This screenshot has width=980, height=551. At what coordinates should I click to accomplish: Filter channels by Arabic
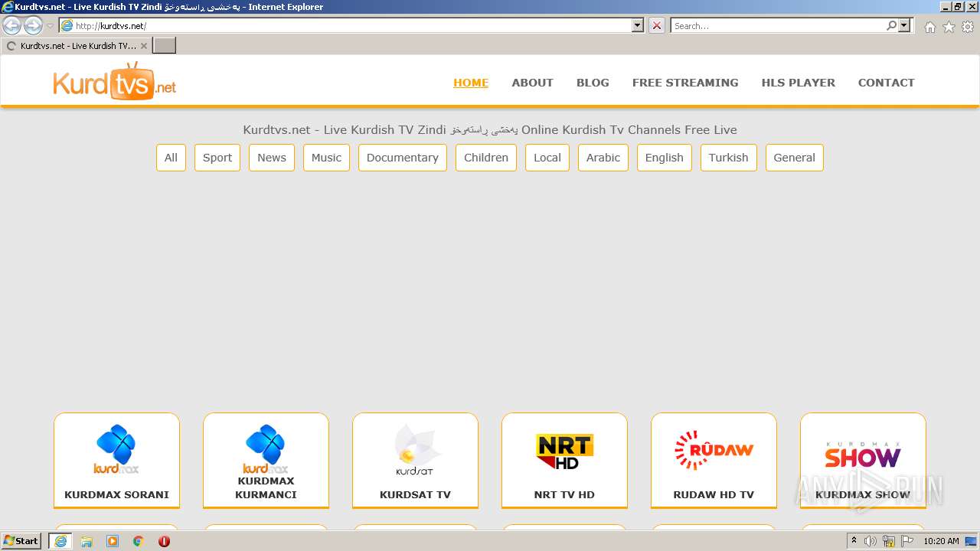[603, 158]
